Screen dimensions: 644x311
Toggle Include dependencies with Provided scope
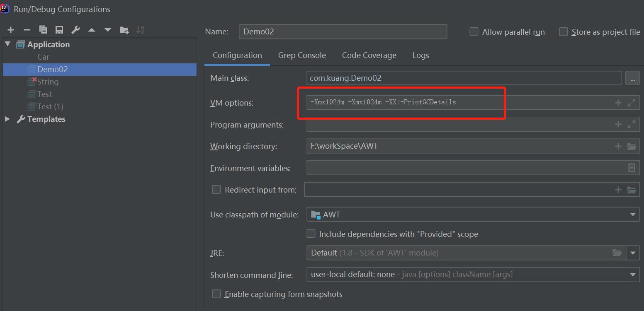pos(311,234)
